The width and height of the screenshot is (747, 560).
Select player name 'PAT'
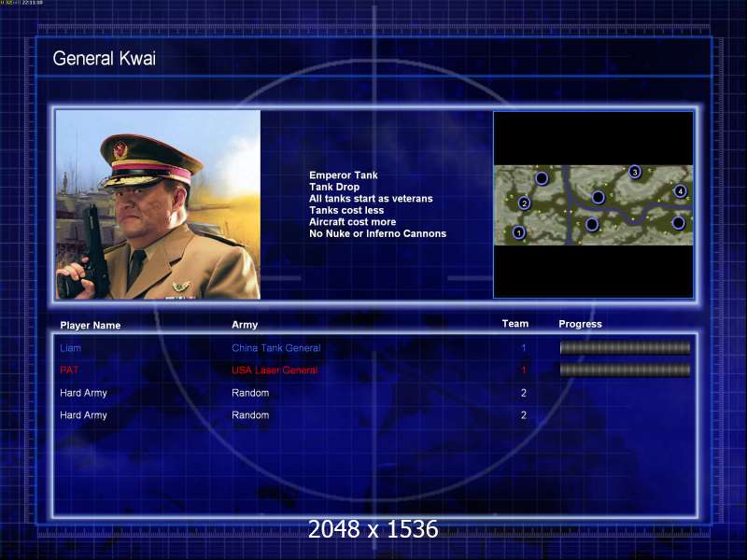click(69, 370)
